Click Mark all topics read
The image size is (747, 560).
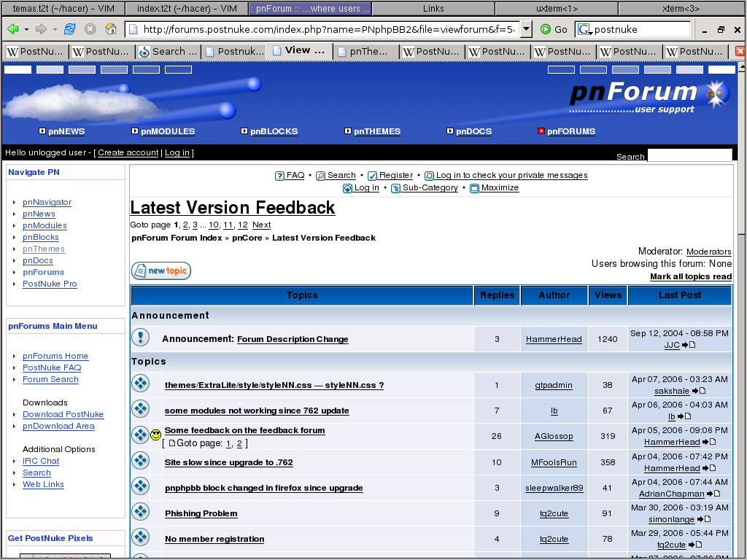coord(691,276)
